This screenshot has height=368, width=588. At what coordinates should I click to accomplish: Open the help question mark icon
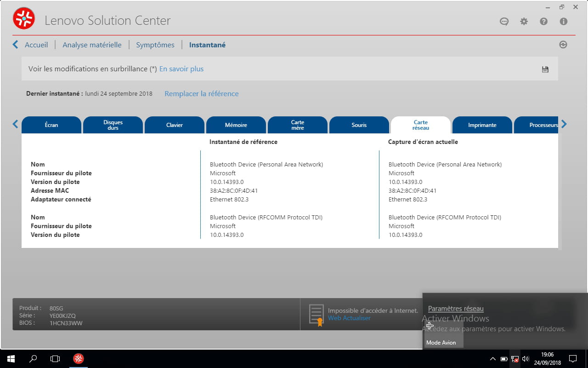[x=544, y=22]
